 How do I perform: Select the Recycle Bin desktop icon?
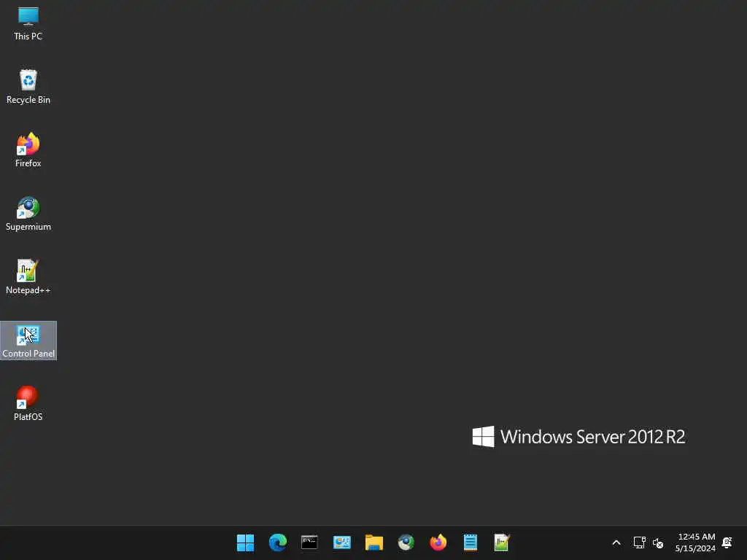click(28, 87)
